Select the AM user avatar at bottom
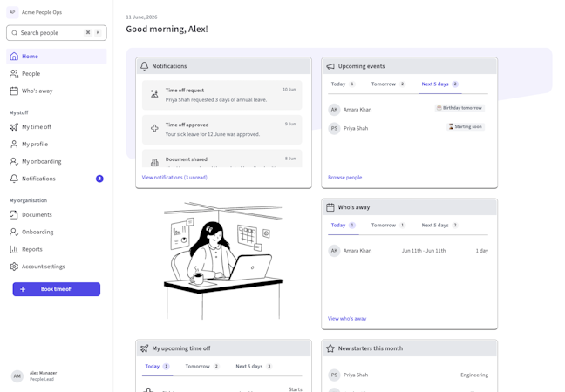Screen dimensions: 565x392 (x=17, y=376)
